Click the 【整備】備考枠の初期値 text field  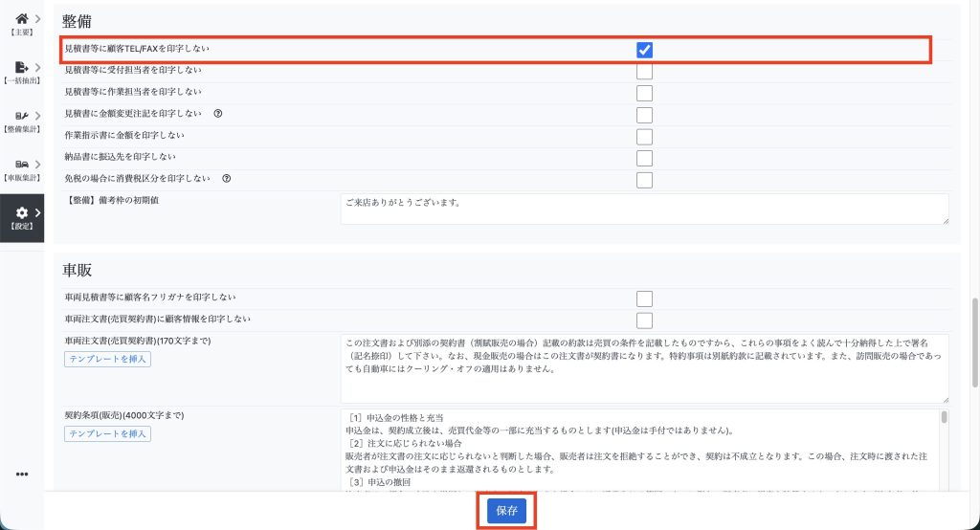tap(644, 210)
